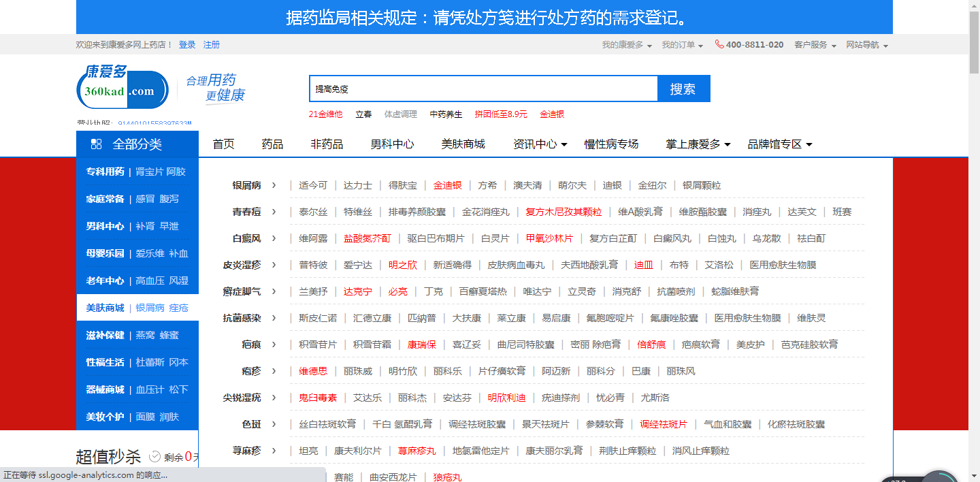
Task: Open the 慢性病专场 nav tab
Action: (x=611, y=144)
